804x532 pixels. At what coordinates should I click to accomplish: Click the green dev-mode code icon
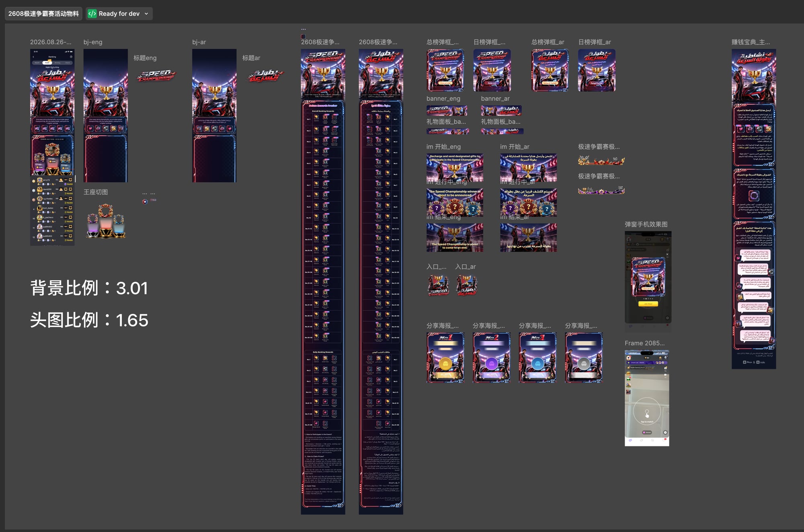point(92,14)
